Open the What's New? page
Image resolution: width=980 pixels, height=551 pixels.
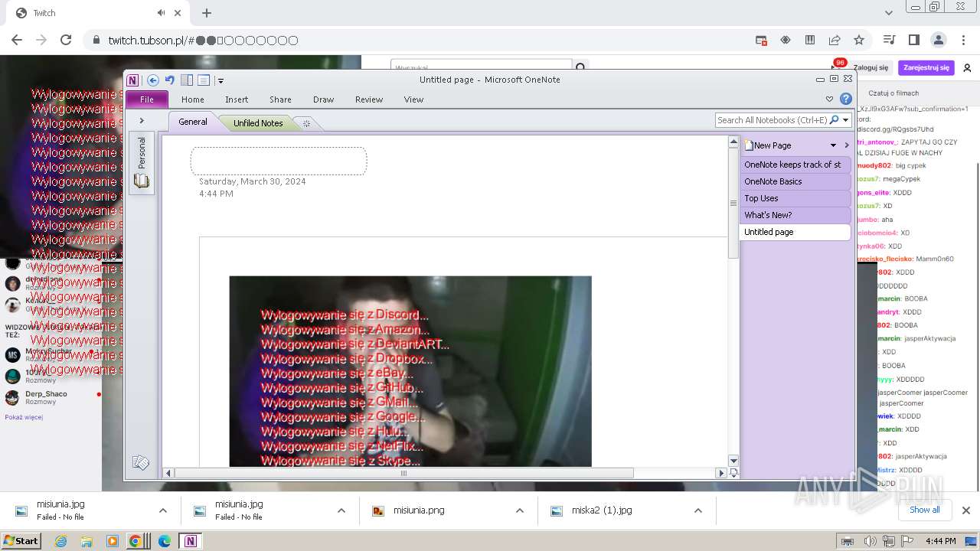point(795,215)
